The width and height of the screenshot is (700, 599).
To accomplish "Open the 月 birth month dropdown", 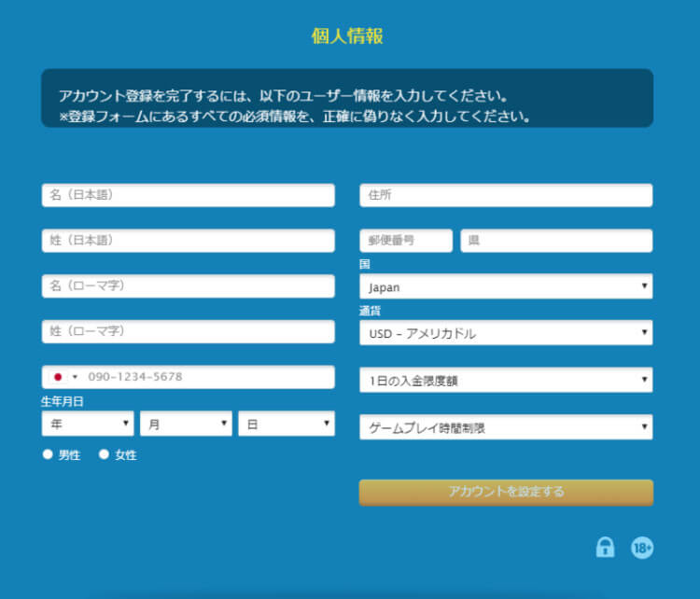I will pos(186,424).
